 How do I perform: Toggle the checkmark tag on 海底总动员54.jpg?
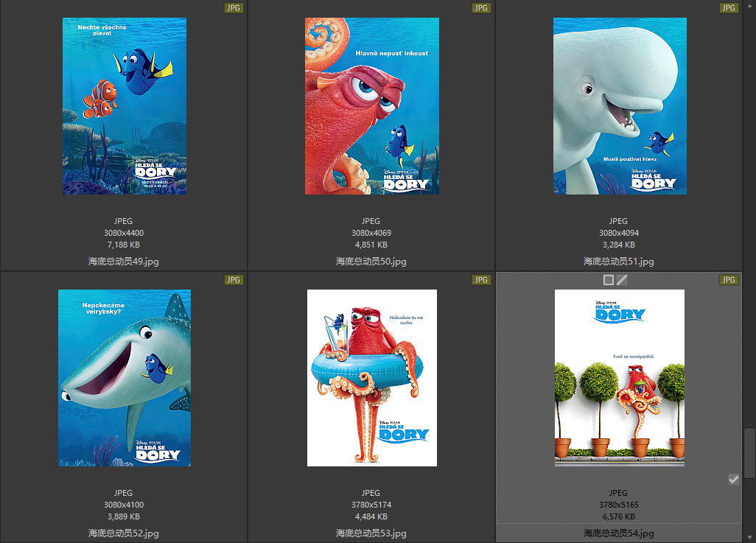733,480
